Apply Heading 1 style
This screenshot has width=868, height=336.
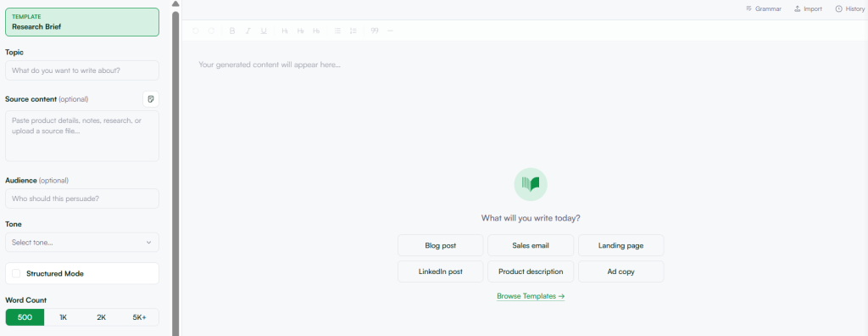pyautogui.click(x=285, y=31)
